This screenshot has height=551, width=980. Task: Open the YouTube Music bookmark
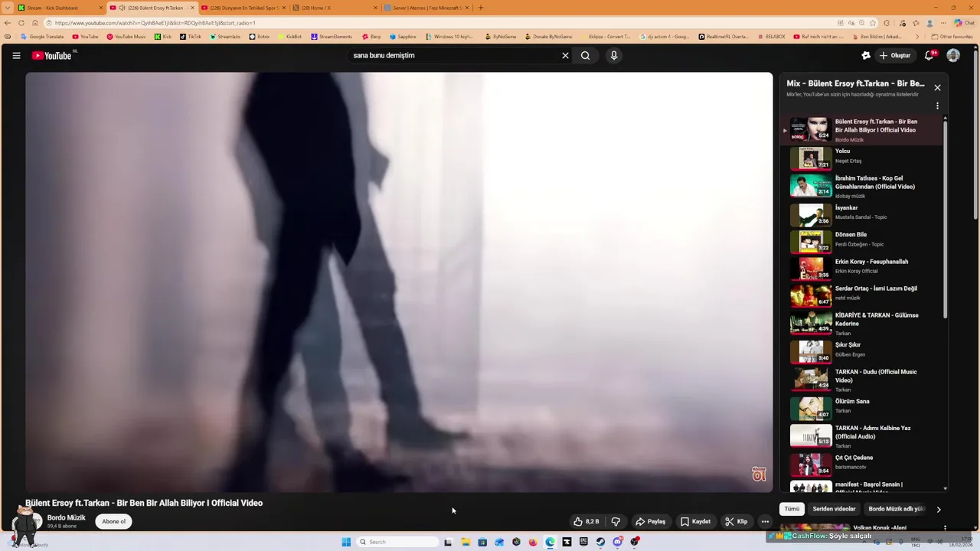point(126,37)
